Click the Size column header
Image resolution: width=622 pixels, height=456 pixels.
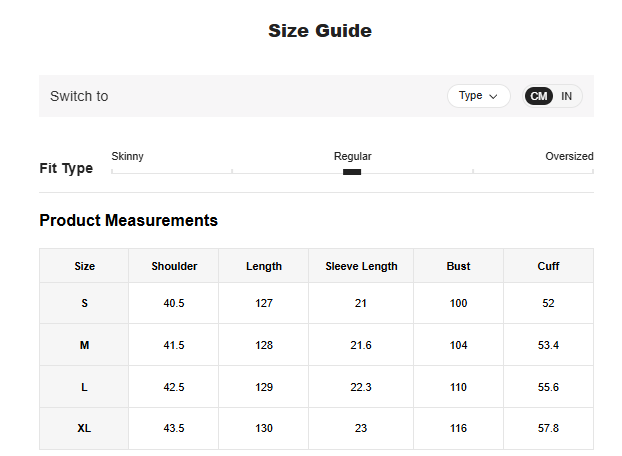tap(85, 266)
